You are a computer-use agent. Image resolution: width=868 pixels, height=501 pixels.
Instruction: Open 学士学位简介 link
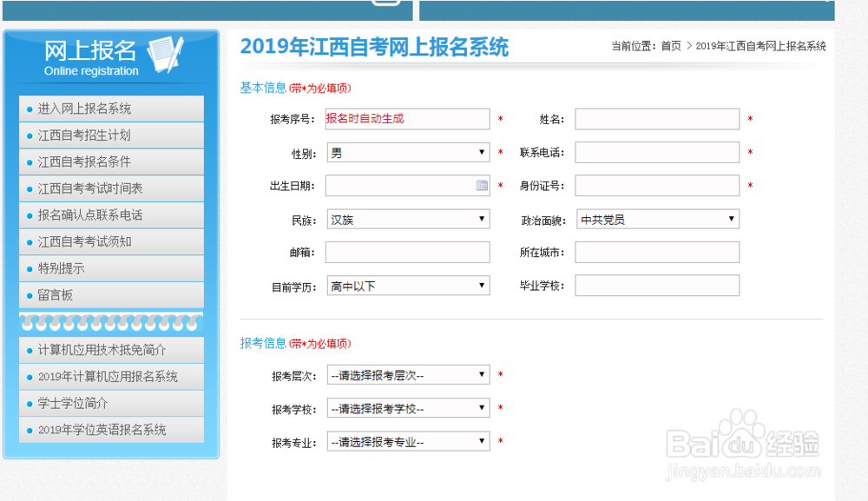111,403
